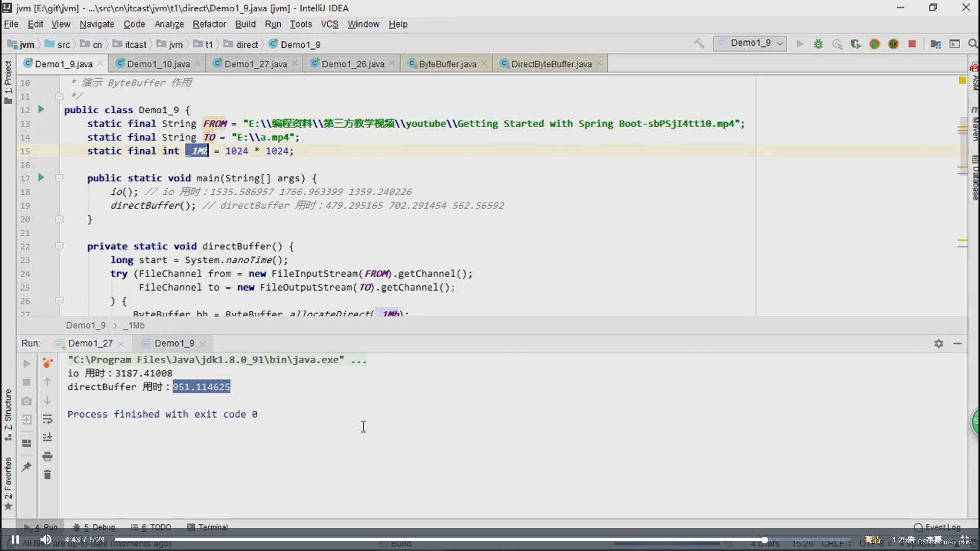
Task: Click the print icon in Run panel
Action: pos(47,456)
